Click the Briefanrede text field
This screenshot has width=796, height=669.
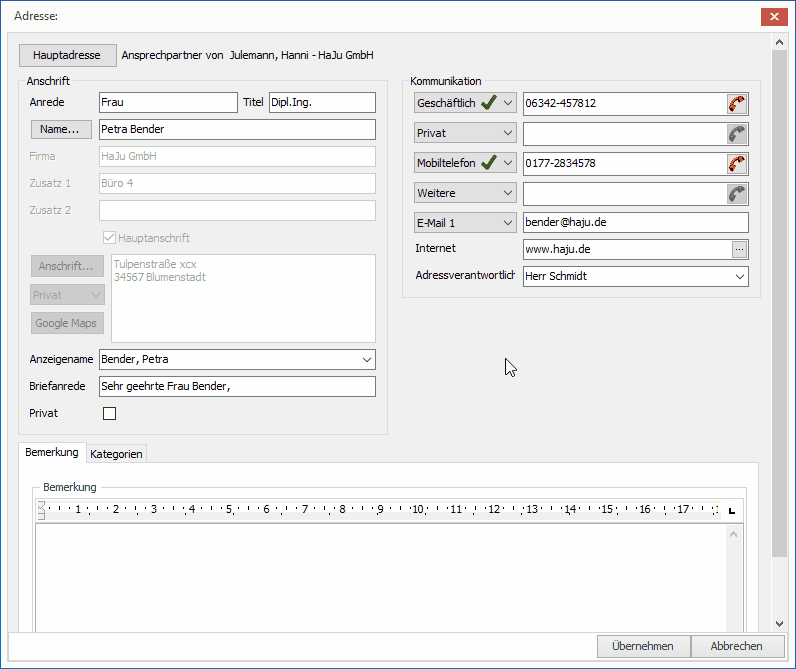pos(237,386)
